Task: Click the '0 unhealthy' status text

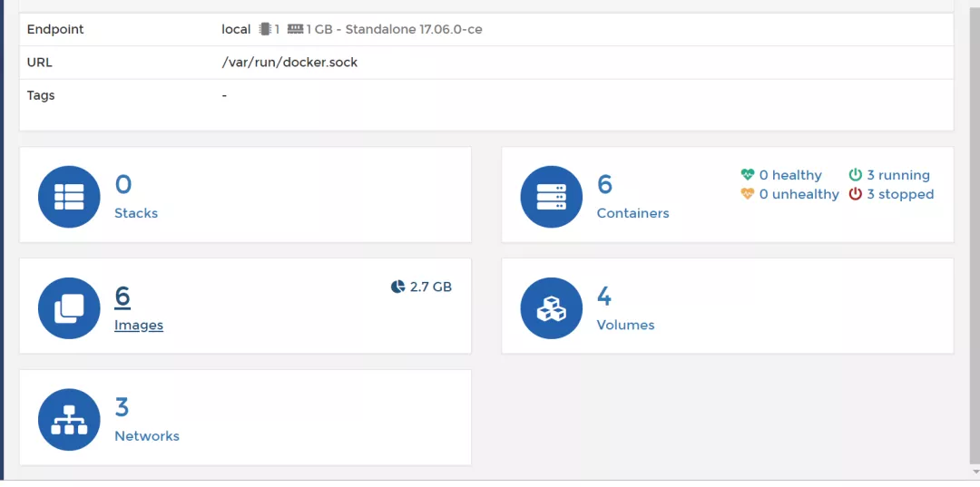Action: click(x=799, y=194)
